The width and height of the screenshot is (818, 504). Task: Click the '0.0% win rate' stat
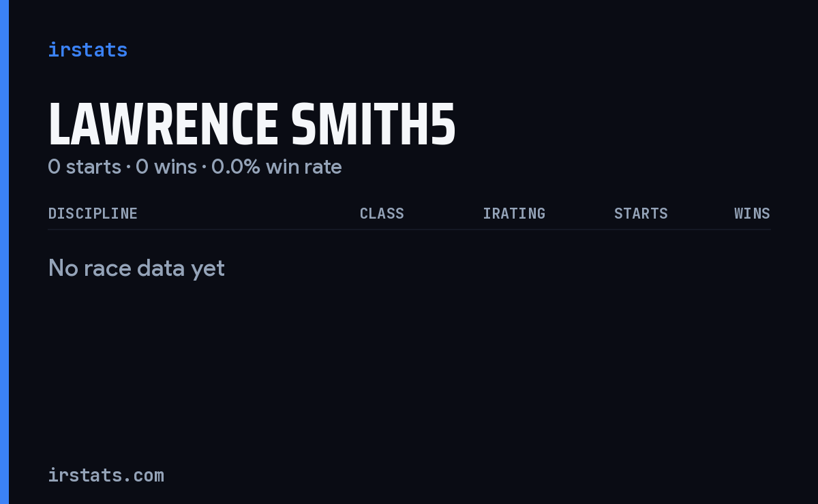coord(276,166)
